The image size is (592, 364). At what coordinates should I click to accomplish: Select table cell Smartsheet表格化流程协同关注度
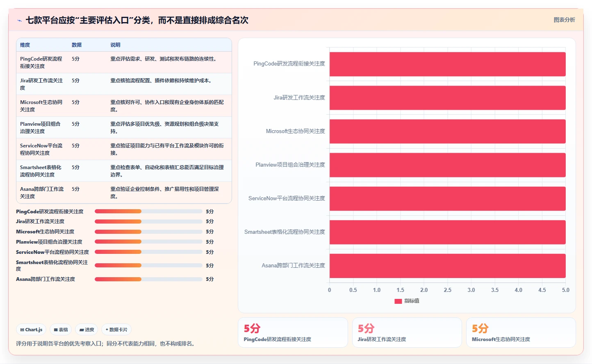click(x=42, y=171)
